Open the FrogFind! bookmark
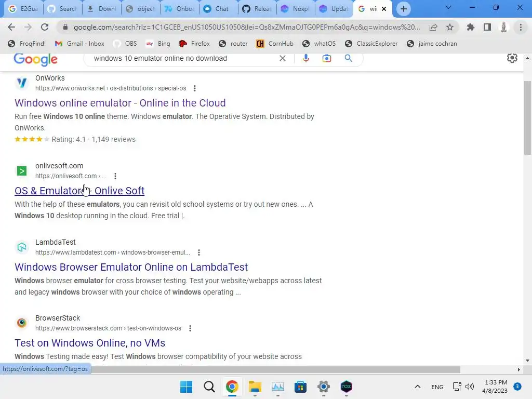The width and height of the screenshot is (532, 399). coord(27,44)
